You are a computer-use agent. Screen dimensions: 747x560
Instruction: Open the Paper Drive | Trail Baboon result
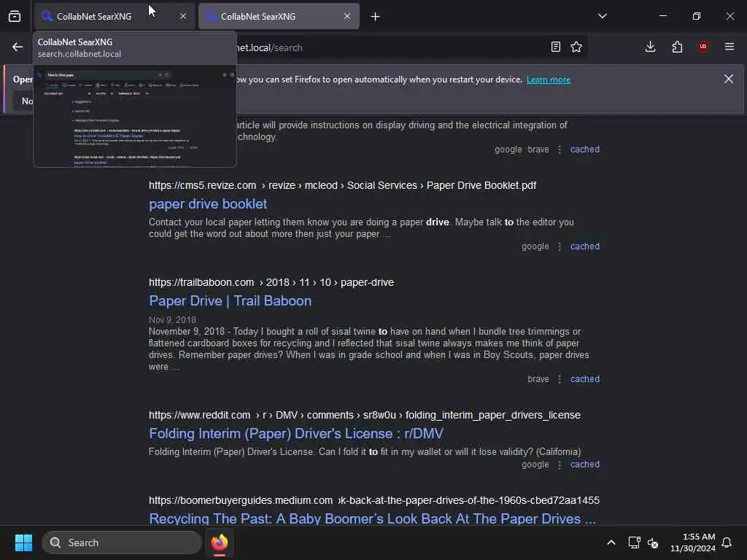coord(230,301)
